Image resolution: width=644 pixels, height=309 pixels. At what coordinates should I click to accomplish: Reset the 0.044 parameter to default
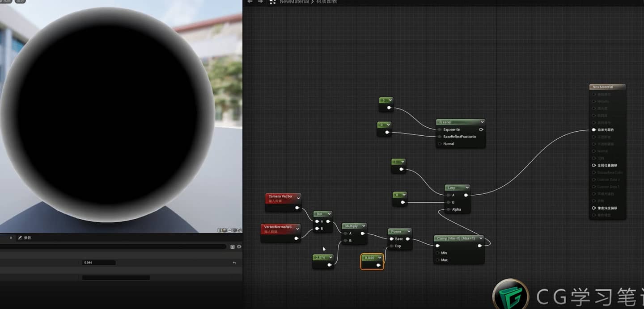(x=234, y=263)
